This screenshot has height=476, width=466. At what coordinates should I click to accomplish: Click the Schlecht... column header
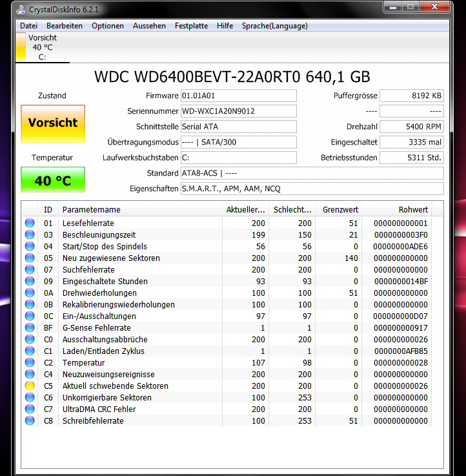click(x=292, y=209)
